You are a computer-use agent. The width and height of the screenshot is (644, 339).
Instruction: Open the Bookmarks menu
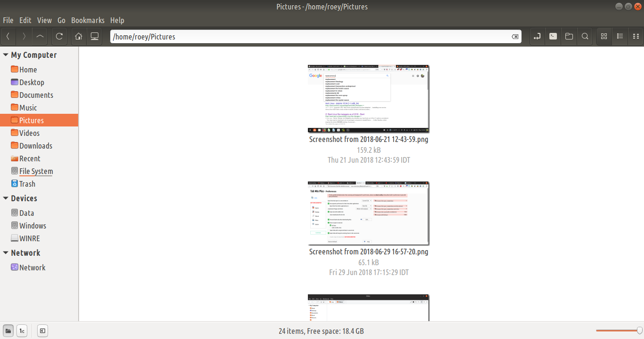88,20
